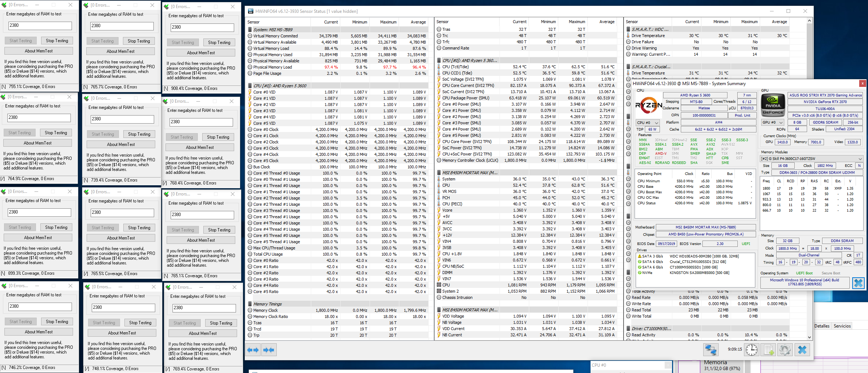Image resolution: width=868 pixels, height=373 pixels.
Task: Stop testing in the 765.7% coverage MemTest window
Action: click(139, 41)
